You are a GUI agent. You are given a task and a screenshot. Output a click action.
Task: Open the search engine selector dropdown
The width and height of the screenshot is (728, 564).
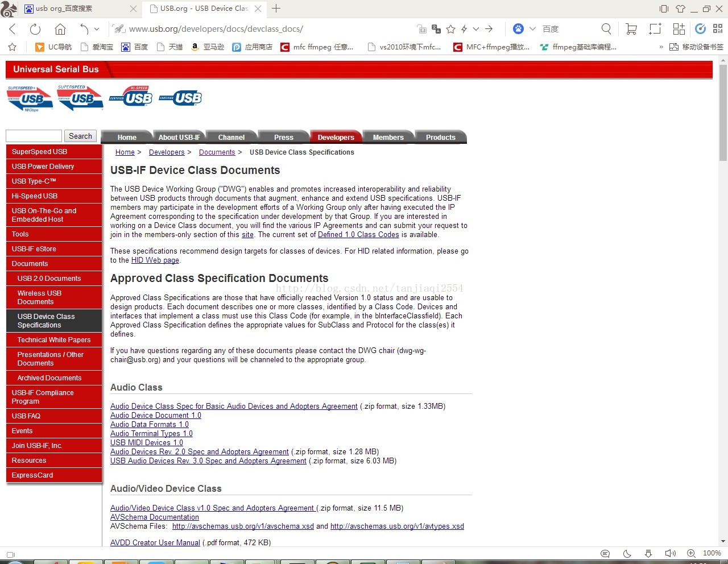pyautogui.click(x=532, y=29)
